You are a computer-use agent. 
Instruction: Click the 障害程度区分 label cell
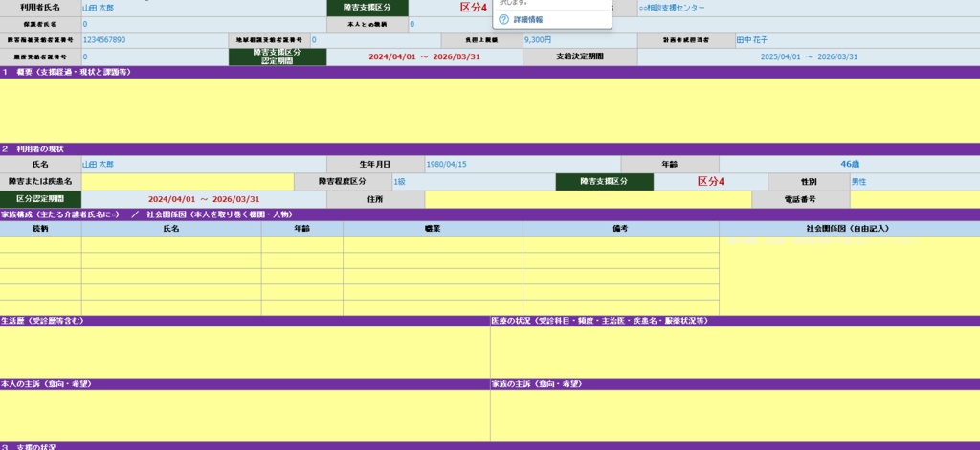point(343,182)
